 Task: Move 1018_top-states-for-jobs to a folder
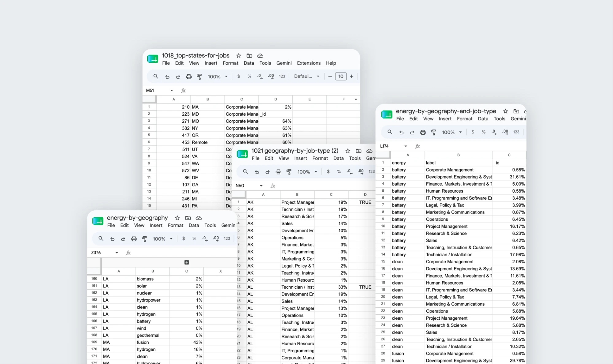click(249, 55)
